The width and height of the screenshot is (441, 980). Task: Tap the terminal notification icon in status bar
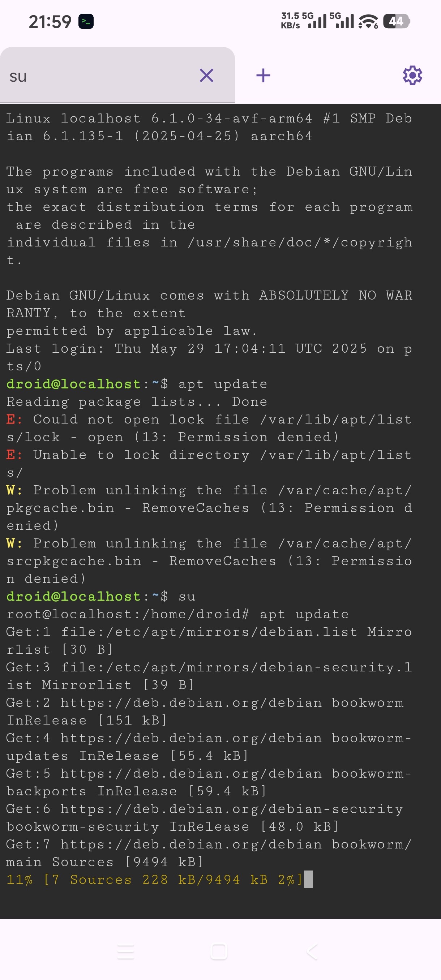pos(86,22)
